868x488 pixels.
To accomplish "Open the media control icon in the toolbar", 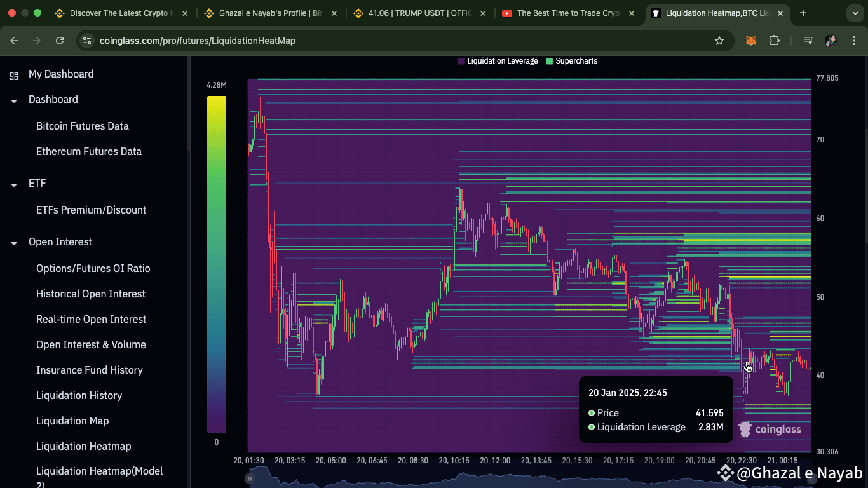I will [808, 41].
